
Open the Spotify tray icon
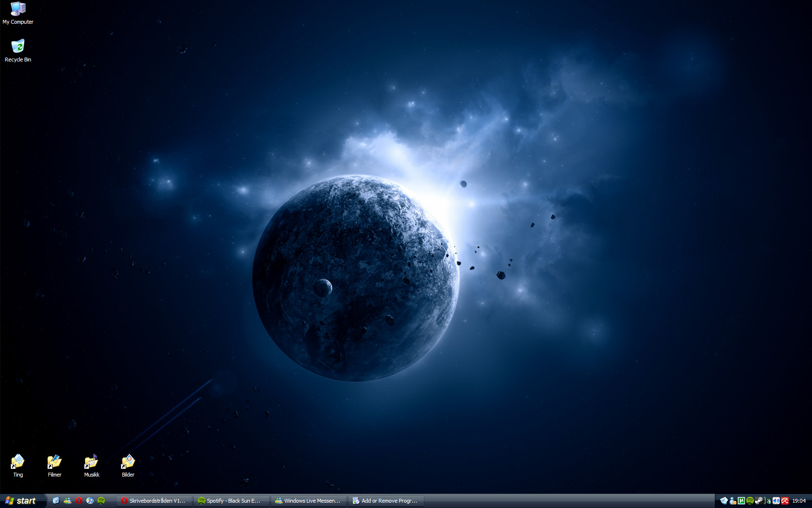750,501
